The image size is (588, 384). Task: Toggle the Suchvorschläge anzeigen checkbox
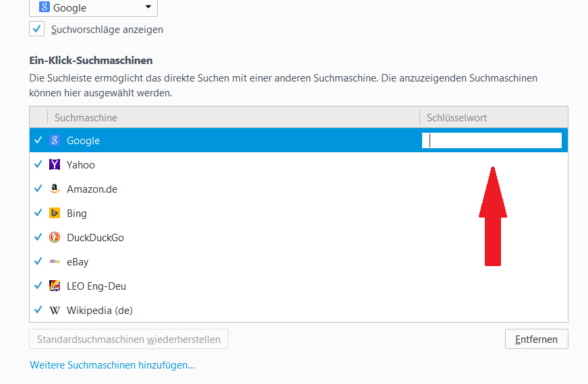pyautogui.click(x=36, y=29)
